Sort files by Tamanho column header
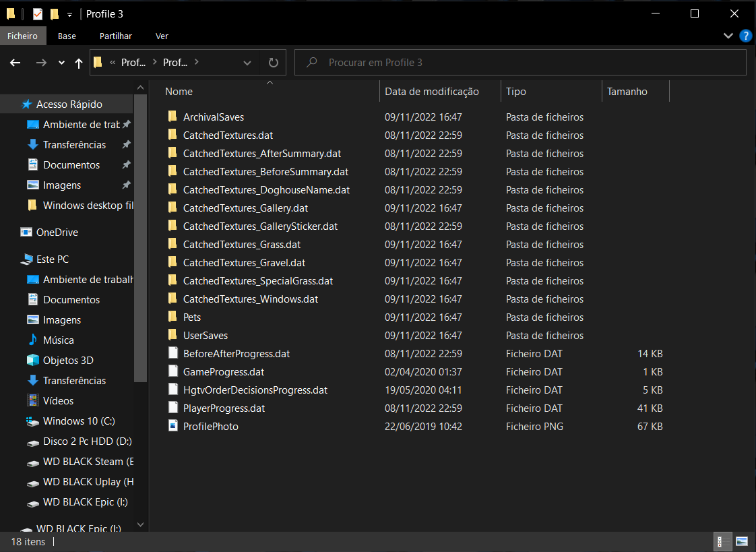 (627, 92)
